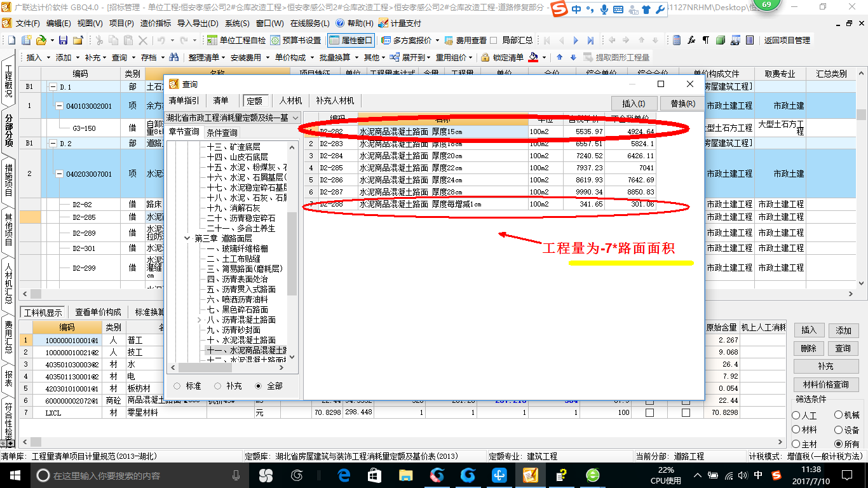Click the binoculars find icon

[173, 57]
